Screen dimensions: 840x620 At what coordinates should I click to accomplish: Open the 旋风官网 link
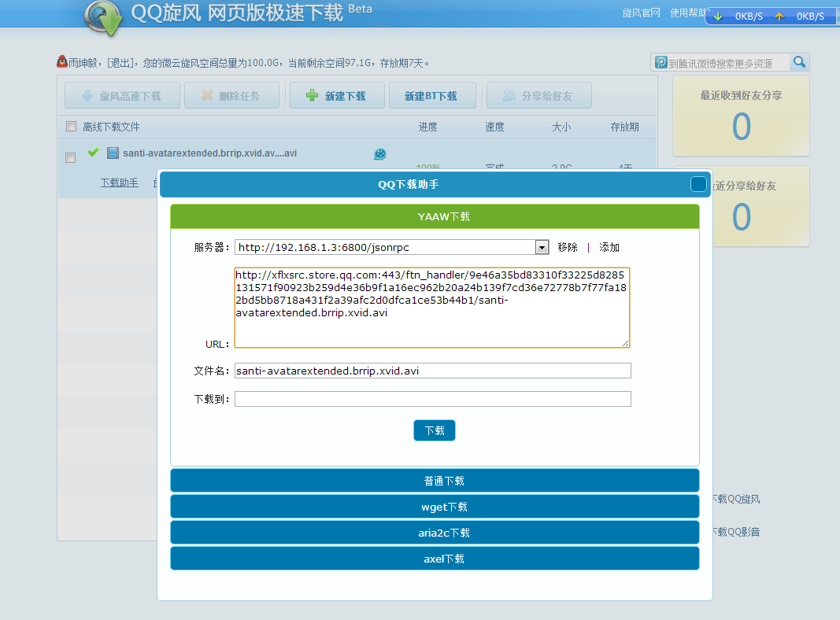coord(642,13)
